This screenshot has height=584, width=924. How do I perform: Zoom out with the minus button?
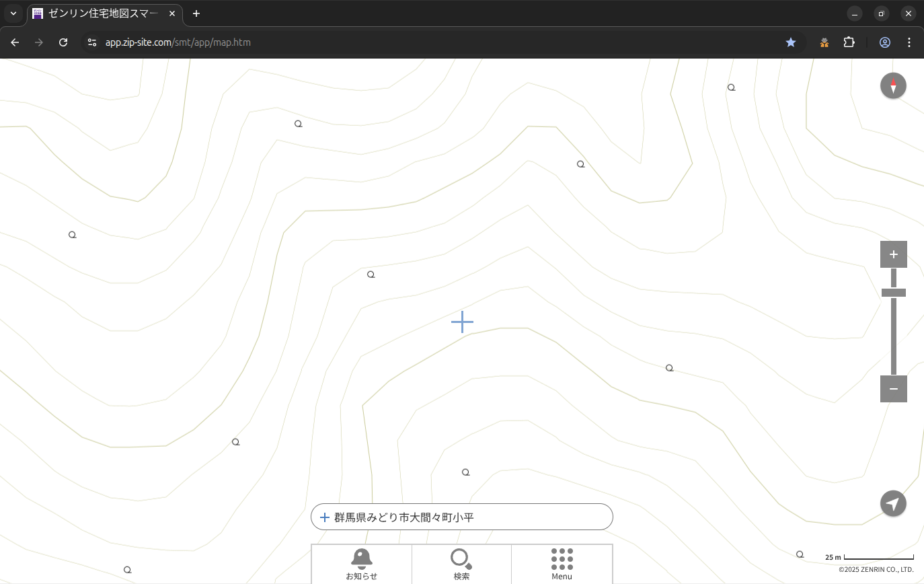tap(893, 389)
